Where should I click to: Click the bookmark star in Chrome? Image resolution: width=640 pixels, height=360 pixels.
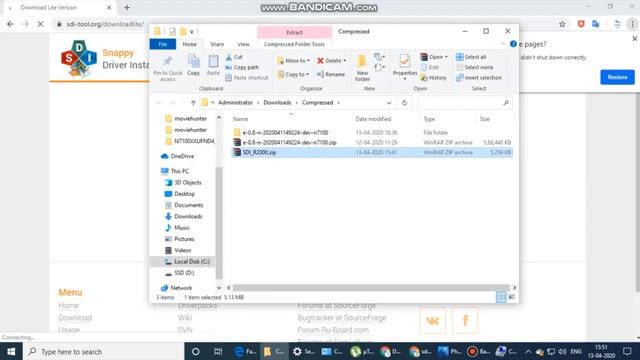click(562, 24)
